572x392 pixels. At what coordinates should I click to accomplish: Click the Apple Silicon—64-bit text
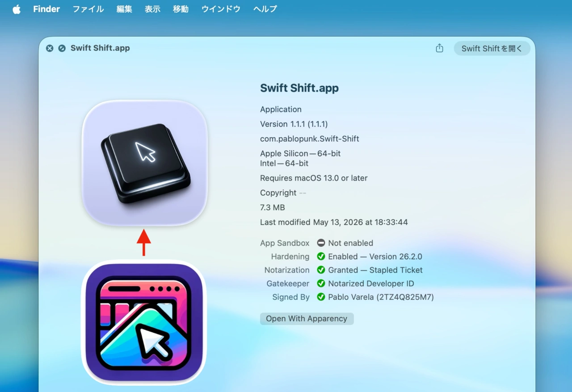[x=300, y=153]
